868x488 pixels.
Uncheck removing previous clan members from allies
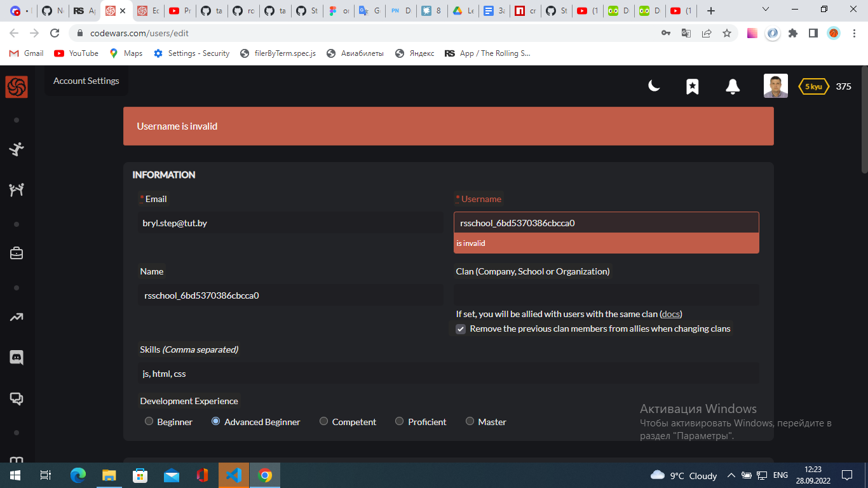(461, 329)
